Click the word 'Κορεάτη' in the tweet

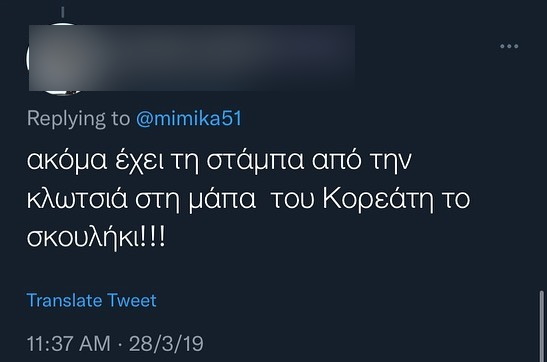pyautogui.click(x=378, y=199)
